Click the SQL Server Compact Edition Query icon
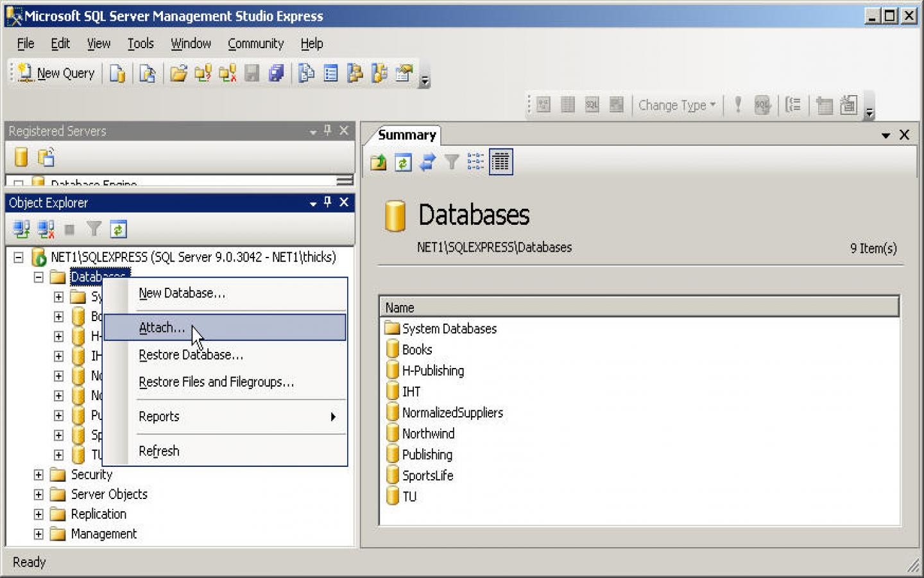Screen dimensions: 924x578 [148, 73]
